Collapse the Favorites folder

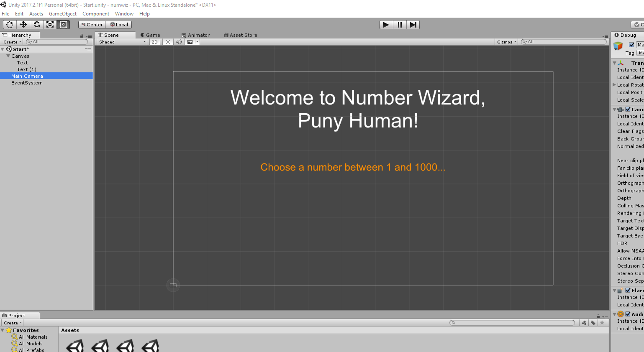3,330
